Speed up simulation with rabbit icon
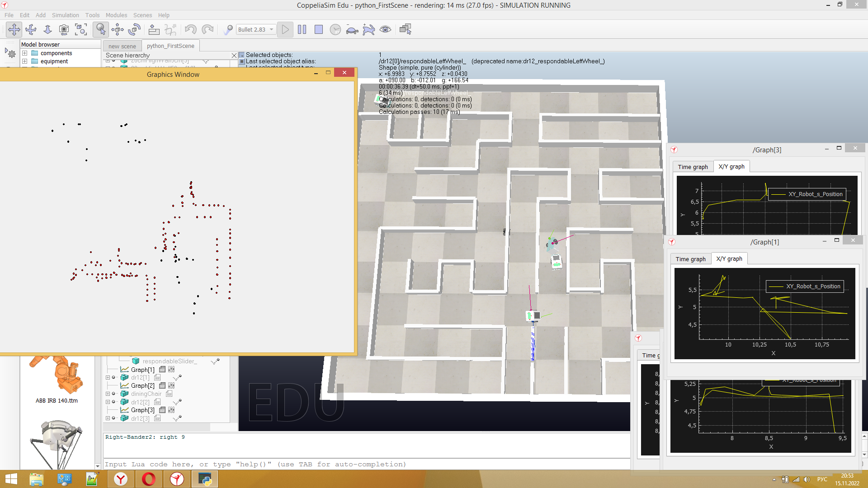Screen dimensions: 868x488 (x=369, y=30)
